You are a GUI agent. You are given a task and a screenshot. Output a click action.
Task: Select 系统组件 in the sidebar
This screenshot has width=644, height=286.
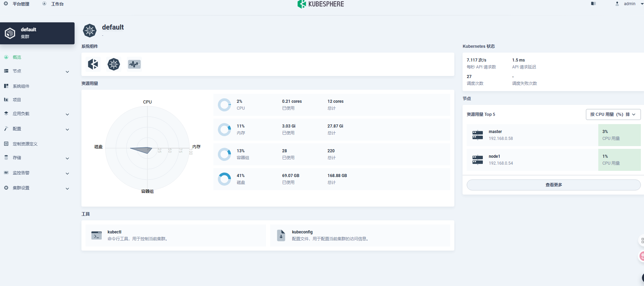[x=21, y=86]
